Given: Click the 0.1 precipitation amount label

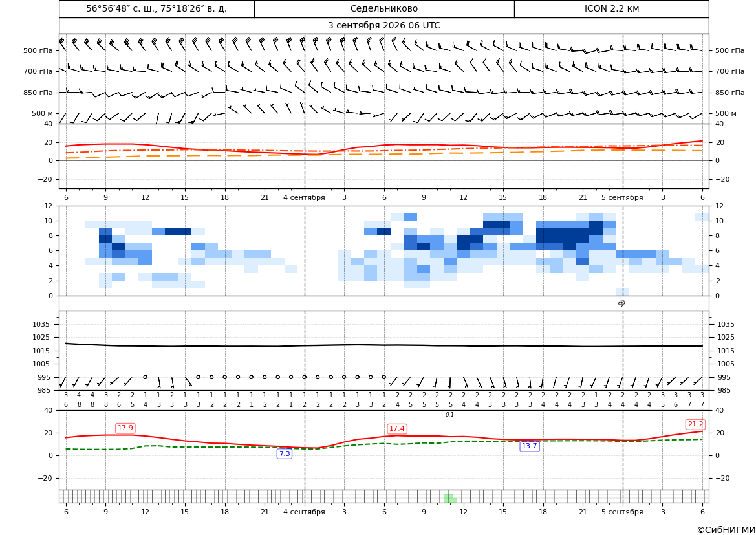Looking at the screenshot, I should [449, 415].
